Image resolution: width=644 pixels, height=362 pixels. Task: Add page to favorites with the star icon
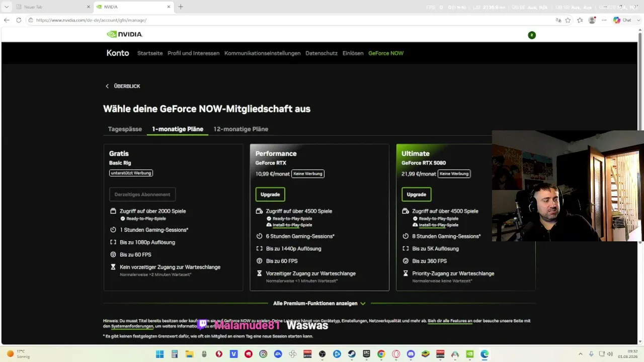click(568, 20)
